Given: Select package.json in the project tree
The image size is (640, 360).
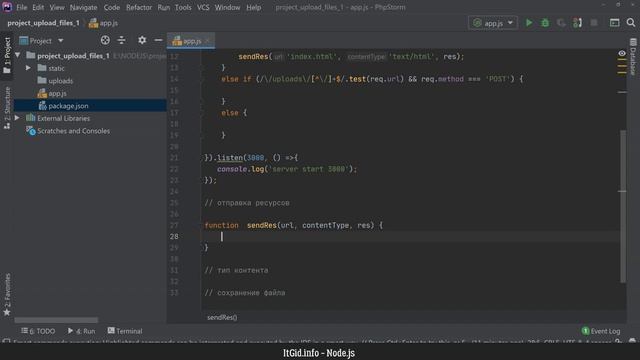Looking at the screenshot, I should 68,106.
